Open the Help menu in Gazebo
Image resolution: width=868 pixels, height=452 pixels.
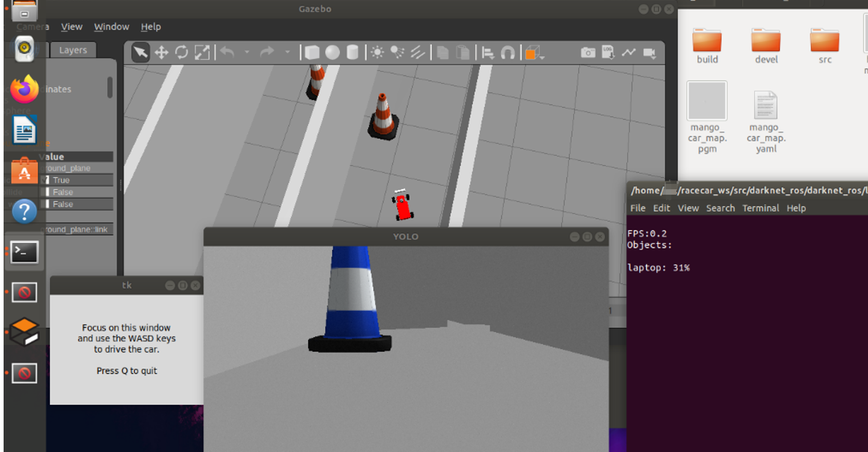tap(151, 27)
